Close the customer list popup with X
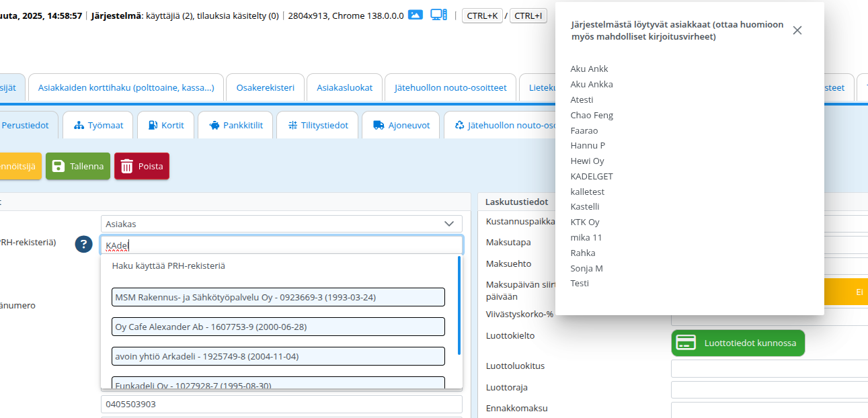This screenshot has height=418, width=868. [x=797, y=30]
